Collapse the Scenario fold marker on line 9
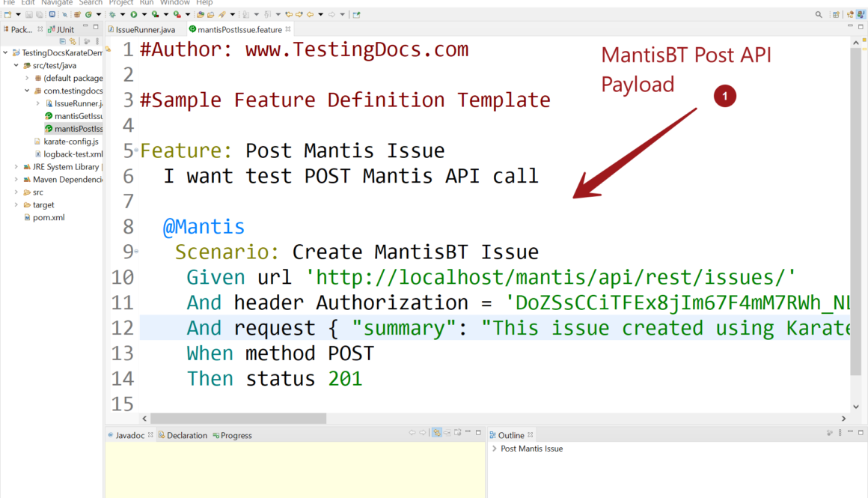Screen dimensions: 868x498 pos(136,252)
